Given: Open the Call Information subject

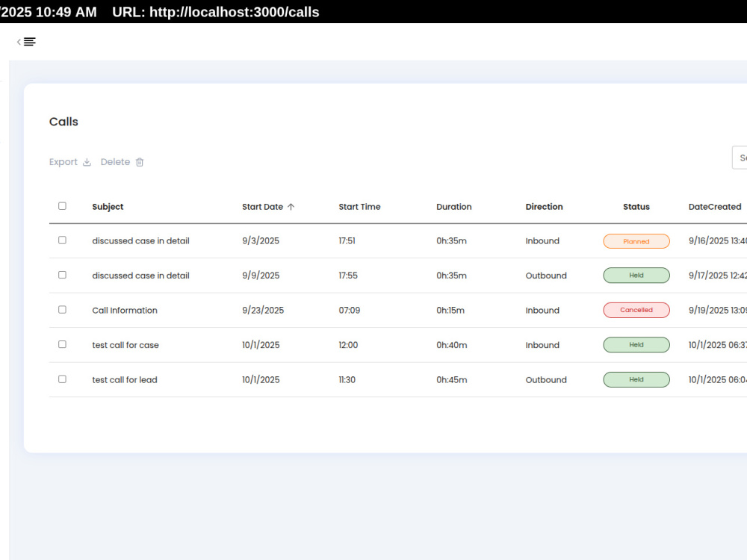Looking at the screenshot, I should [125, 311].
